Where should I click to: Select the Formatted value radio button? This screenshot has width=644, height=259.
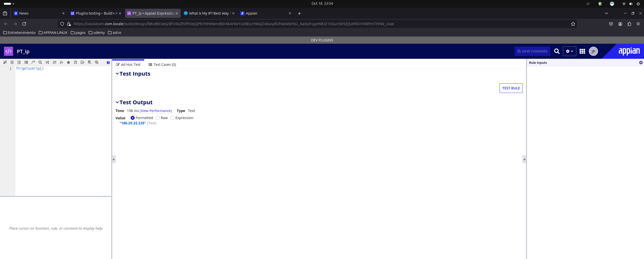(x=132, y=118)
